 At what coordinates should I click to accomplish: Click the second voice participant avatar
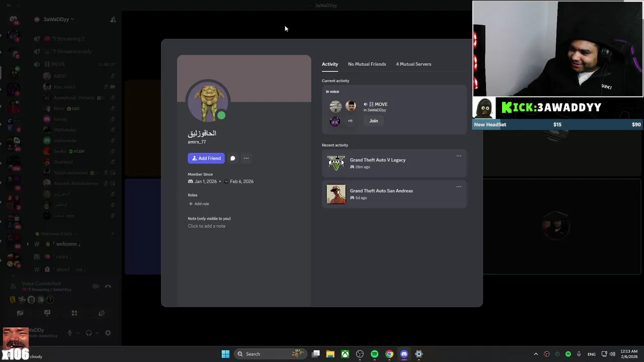click(351, 106)
